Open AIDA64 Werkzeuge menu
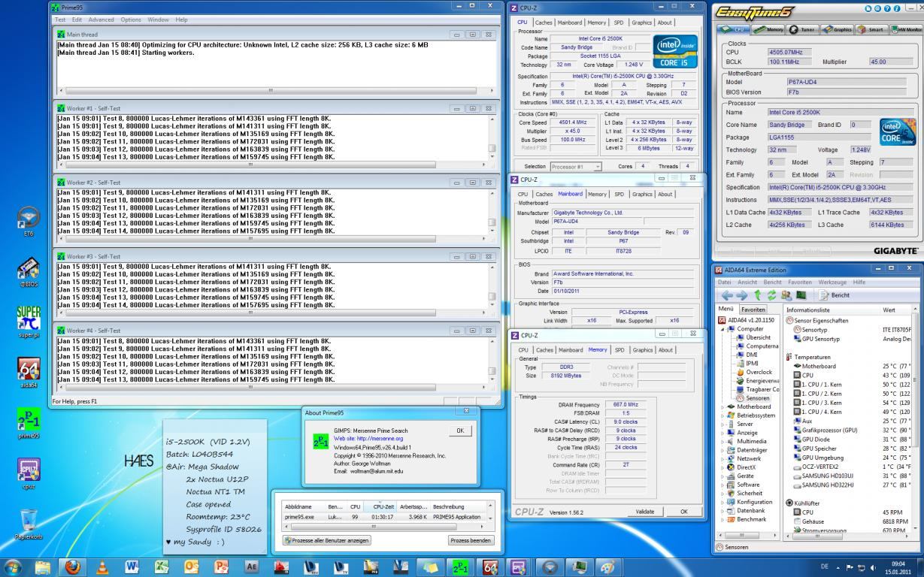 coord(832,282)
